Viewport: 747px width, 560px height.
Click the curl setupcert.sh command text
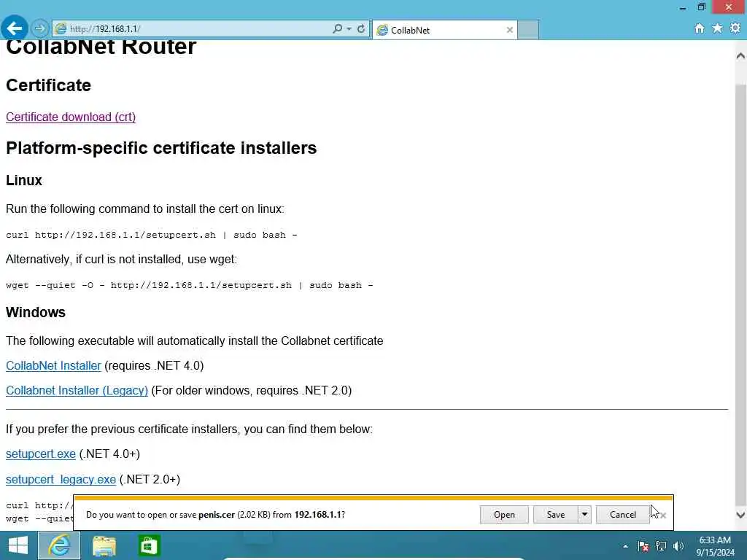(152, 236)
